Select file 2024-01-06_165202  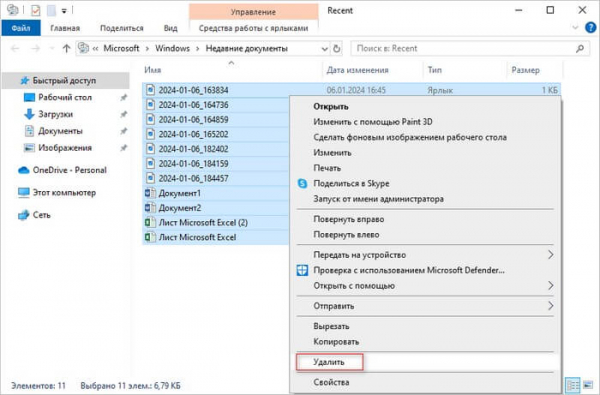pyautogui.click(x=193, y=134)
